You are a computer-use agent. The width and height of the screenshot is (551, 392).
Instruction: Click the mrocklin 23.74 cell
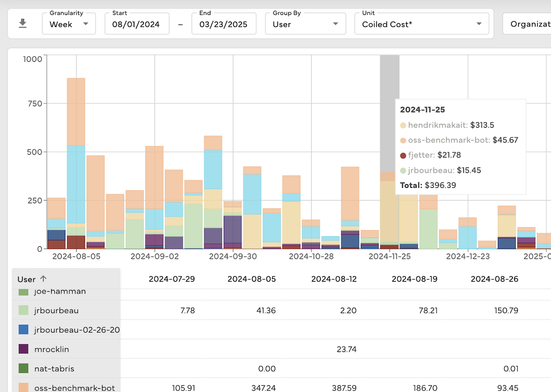(346, 349)
